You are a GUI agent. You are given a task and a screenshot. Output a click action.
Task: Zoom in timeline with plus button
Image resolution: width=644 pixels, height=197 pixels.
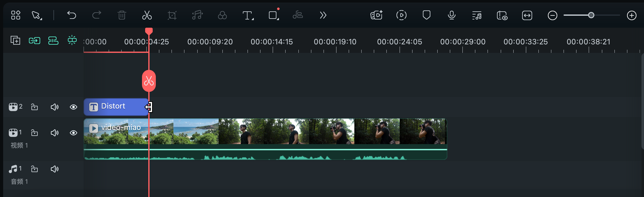632,15
